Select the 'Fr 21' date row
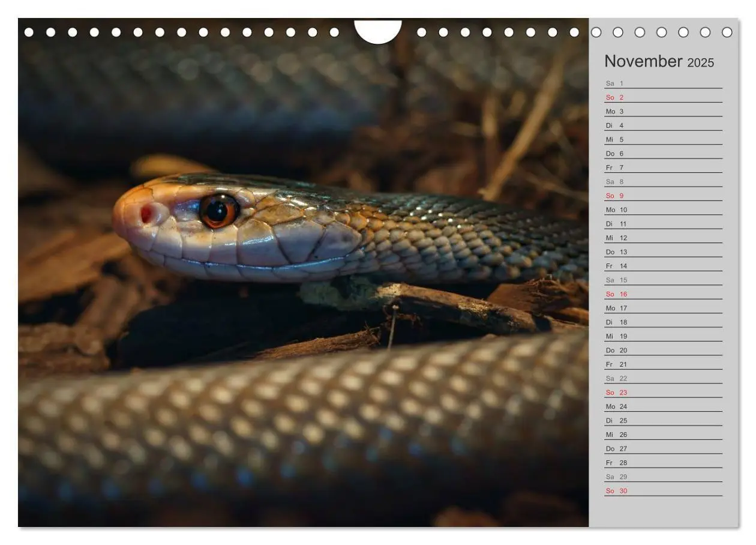The width and height of the screenshot is (756, 545). 663,364
